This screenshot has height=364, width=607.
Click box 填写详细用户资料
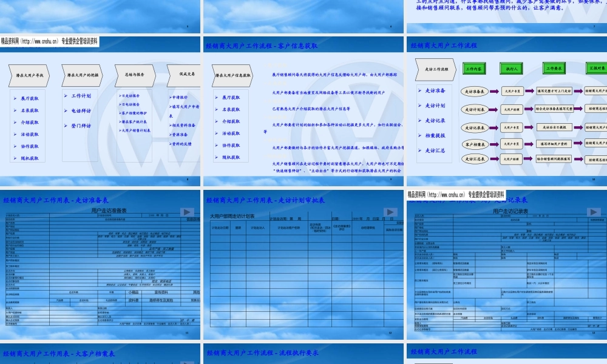point(554,144)
